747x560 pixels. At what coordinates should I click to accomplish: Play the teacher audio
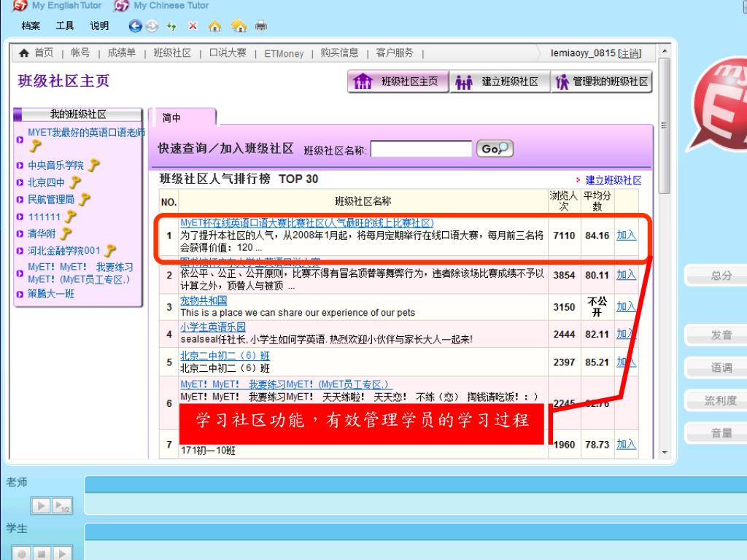click(41, 505)
